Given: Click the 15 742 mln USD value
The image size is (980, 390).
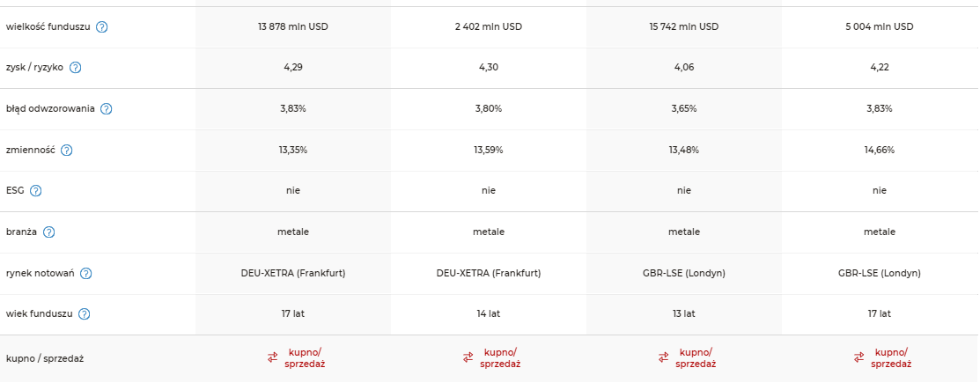Looking at the screenshot, I should (684, 27).
